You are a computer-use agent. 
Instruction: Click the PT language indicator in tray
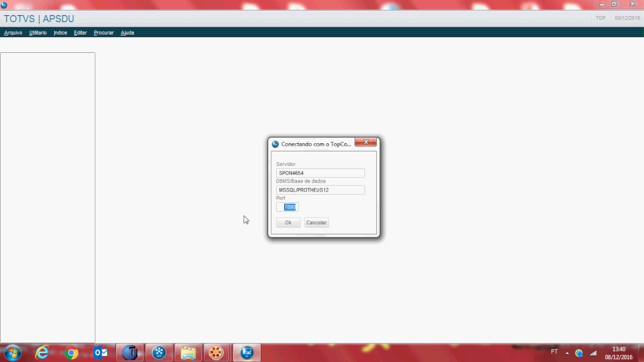point(554,352)
